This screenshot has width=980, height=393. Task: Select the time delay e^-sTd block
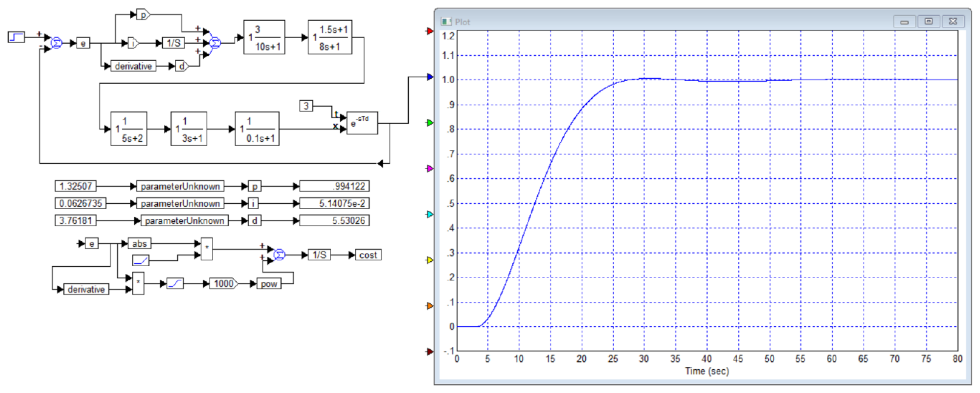pos(361,123)
